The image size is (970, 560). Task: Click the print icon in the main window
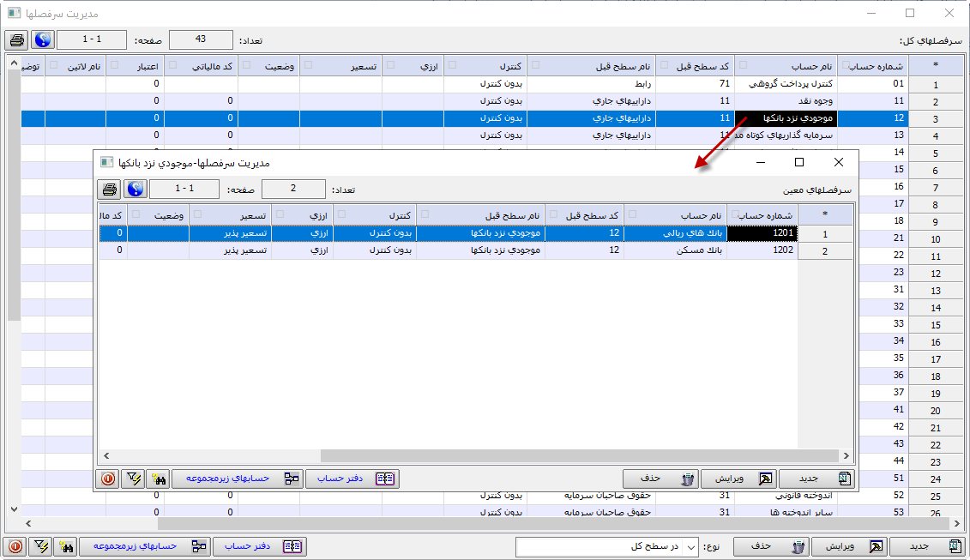point(16,40)
